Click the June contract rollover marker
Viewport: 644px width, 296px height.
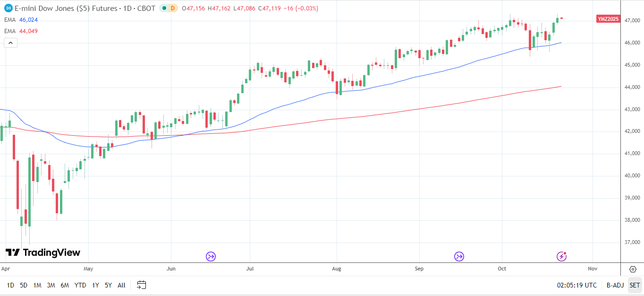[x=211, y=256]
